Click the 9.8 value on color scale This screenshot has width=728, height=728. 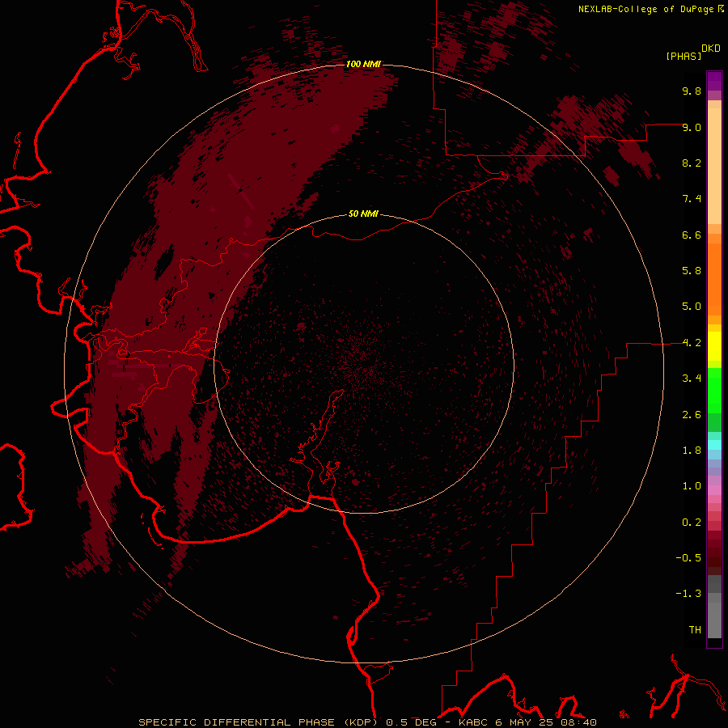pos(692,91)
